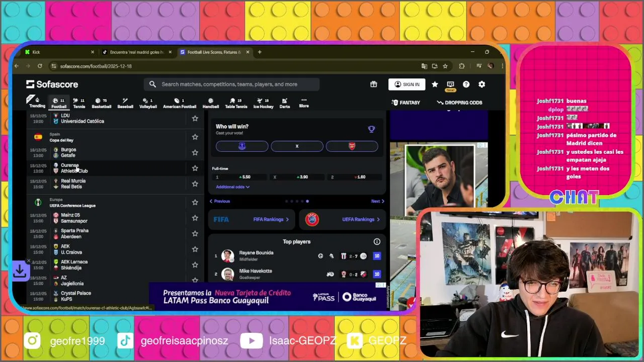The width and height of the screenshot is (644, 362).
Task: Favourite the Copa del Rey competition
Action: 195,137
